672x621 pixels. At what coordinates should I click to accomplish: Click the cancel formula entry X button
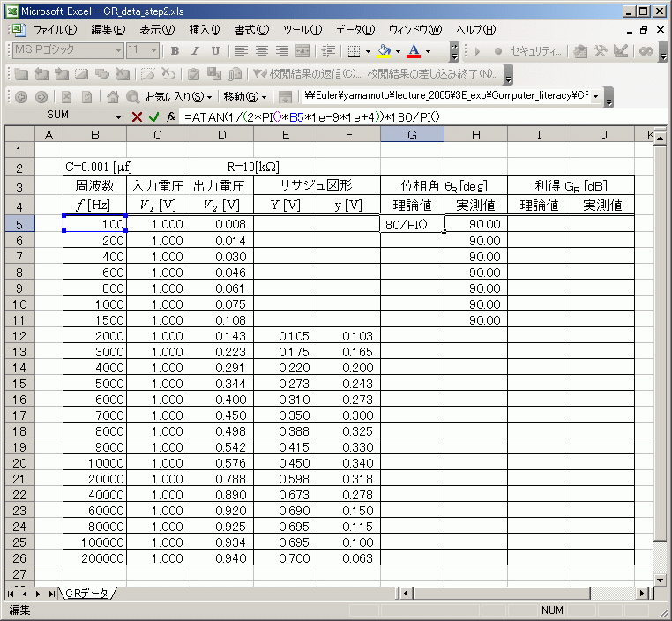(137, 116)
